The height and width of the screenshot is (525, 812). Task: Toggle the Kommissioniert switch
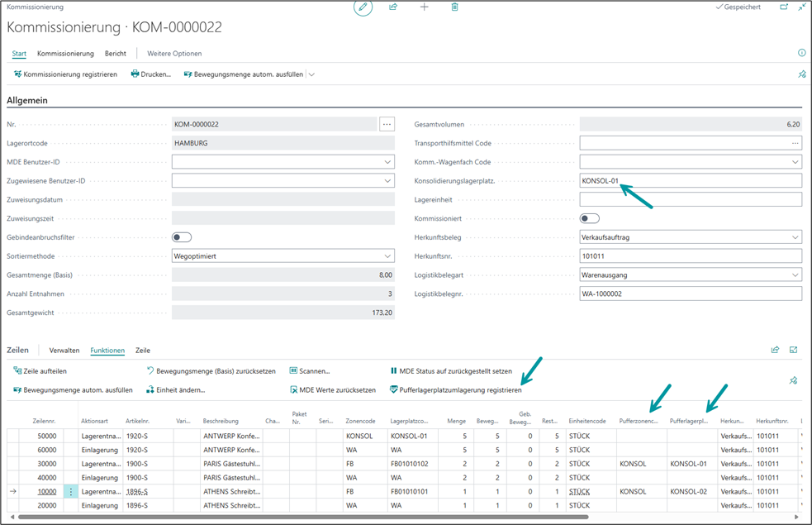(590, 218)
